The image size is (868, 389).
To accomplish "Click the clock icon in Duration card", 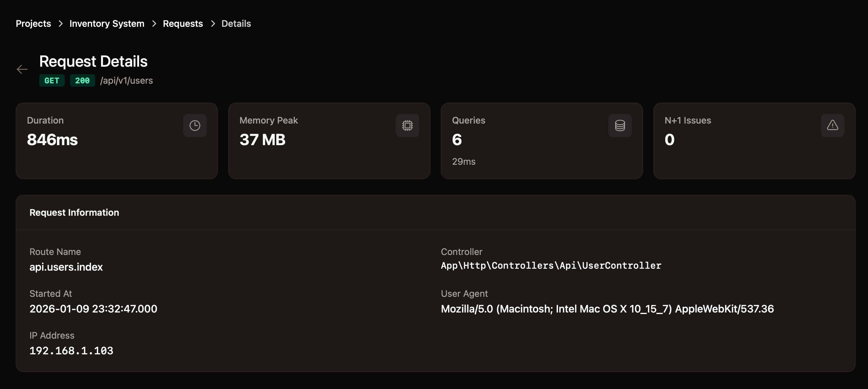I will tap(195, 126).
